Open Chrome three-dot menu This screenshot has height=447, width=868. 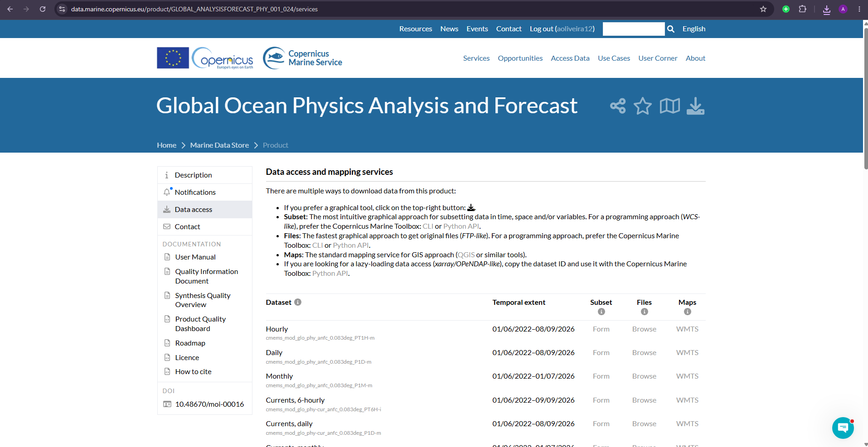(859, 9)
